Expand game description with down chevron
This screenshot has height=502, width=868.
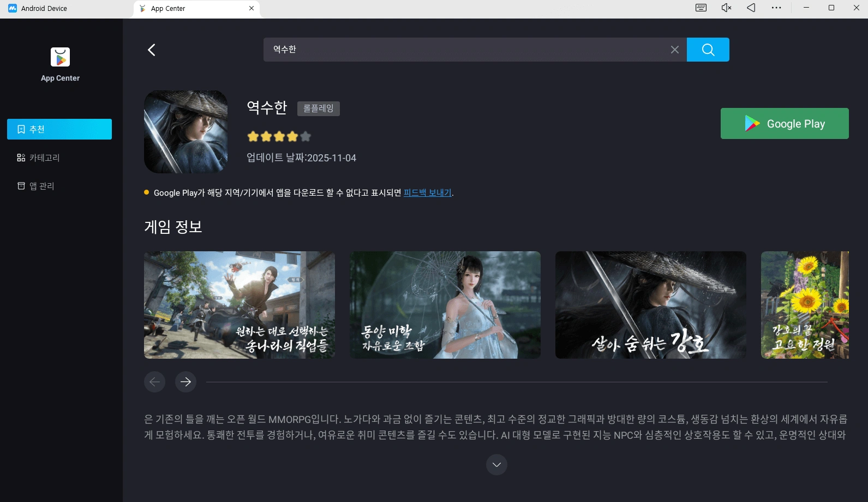click(x=496, y=464)
